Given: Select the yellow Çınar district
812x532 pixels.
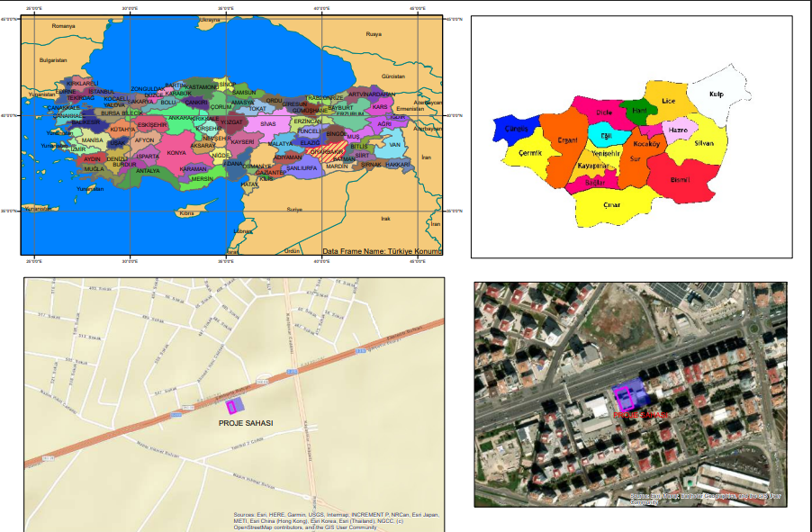Looking at the screenshot, I should coord(611,205).
